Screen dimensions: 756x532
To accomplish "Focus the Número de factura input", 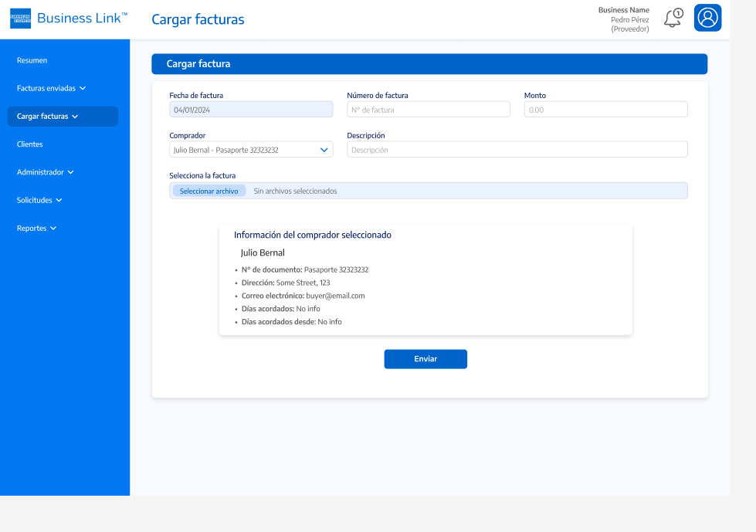I will click(428, 110).
